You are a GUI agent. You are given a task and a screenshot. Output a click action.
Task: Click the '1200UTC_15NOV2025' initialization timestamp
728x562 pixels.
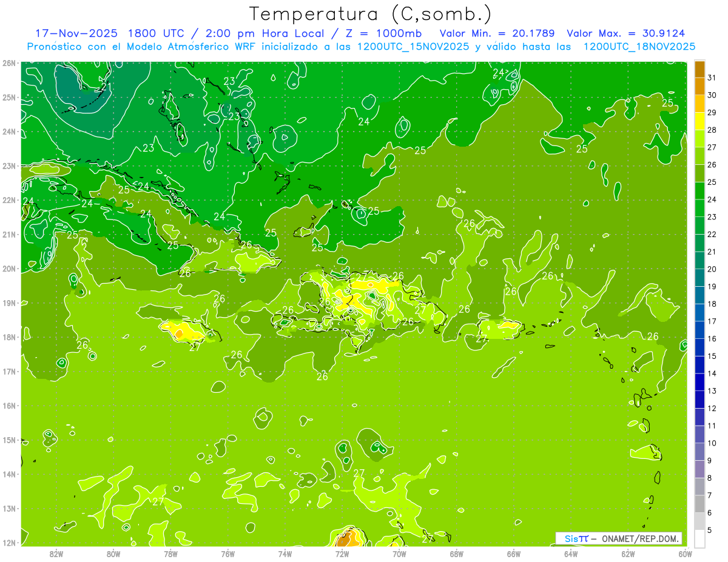click(413, 47)
